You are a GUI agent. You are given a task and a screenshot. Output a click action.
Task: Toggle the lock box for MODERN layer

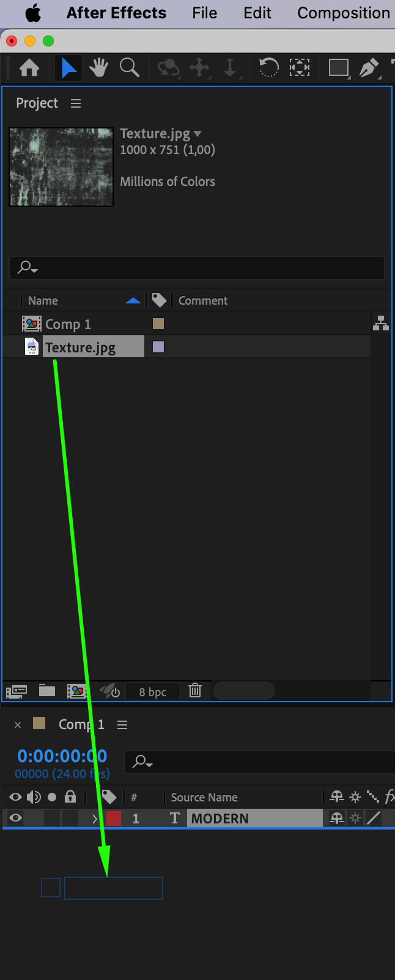70,819
